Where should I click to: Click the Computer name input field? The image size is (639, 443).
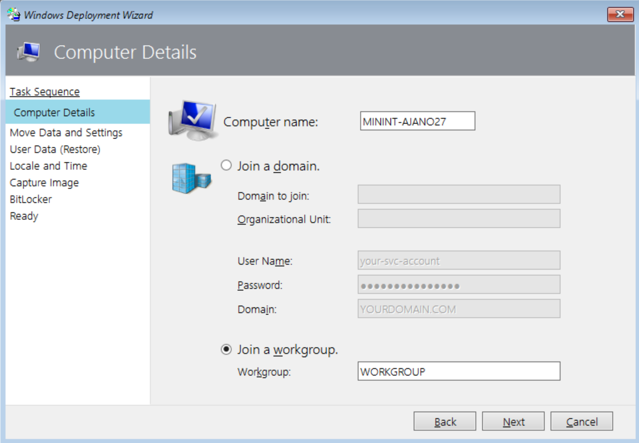(417, 121)
